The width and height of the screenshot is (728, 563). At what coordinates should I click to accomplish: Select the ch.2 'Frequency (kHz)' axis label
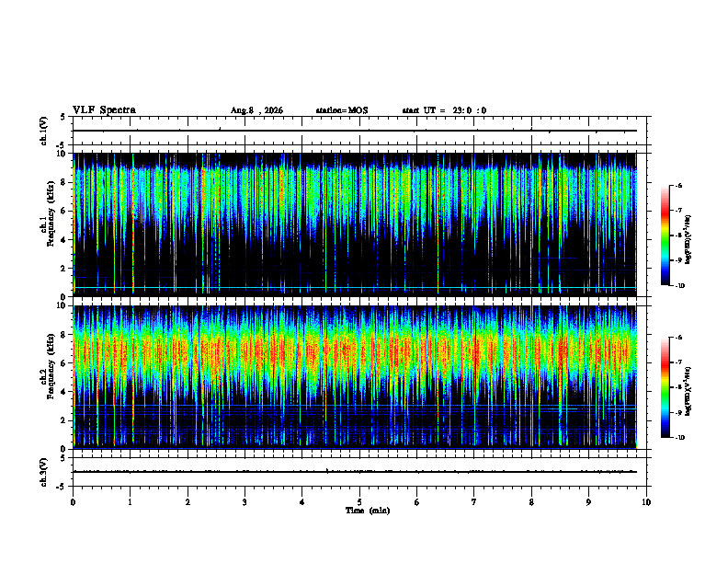51,366
